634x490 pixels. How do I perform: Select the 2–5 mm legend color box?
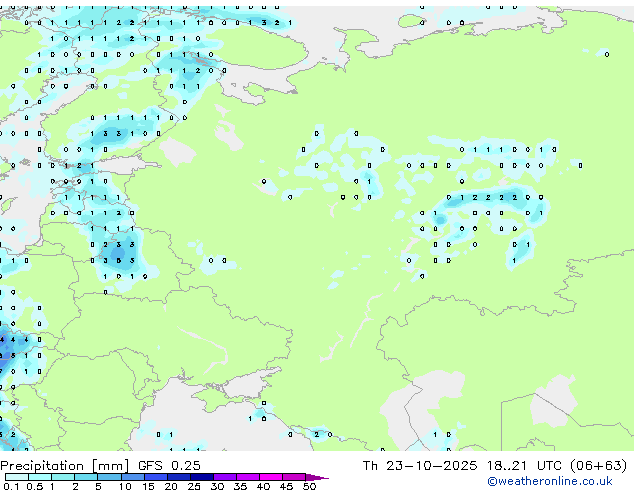point(86,477)
